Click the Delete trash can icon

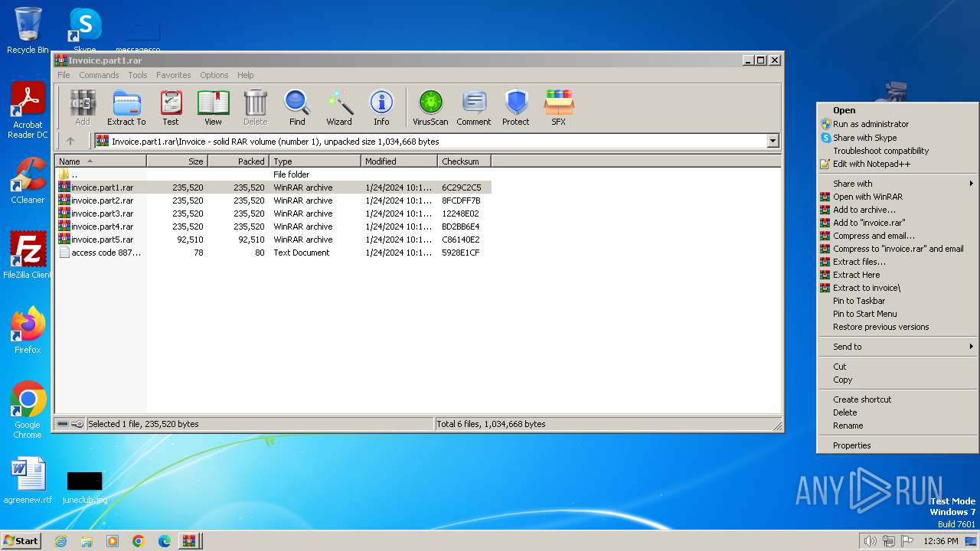pyautogui.click(x=255, y=107)
